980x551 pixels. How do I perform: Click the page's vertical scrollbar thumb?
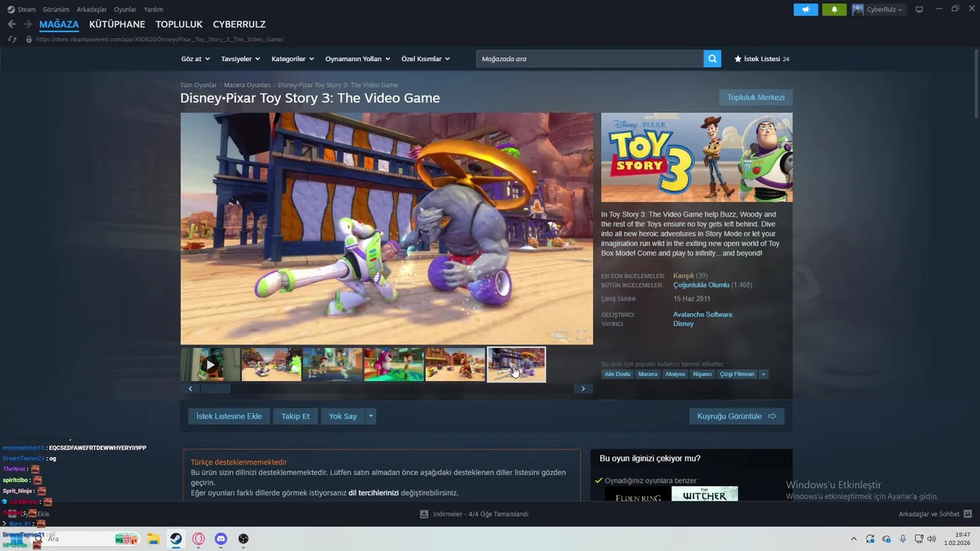click(976, 84)
